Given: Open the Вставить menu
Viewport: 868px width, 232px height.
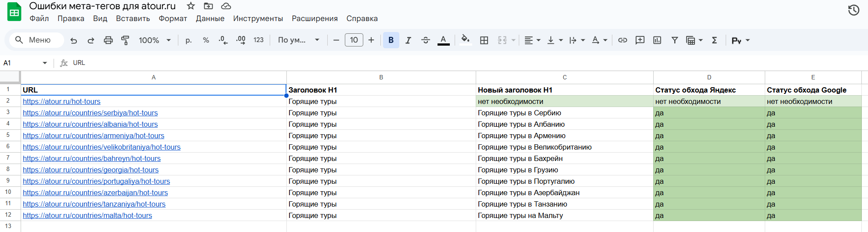Looking at the screenshot, I should (133, 18).
